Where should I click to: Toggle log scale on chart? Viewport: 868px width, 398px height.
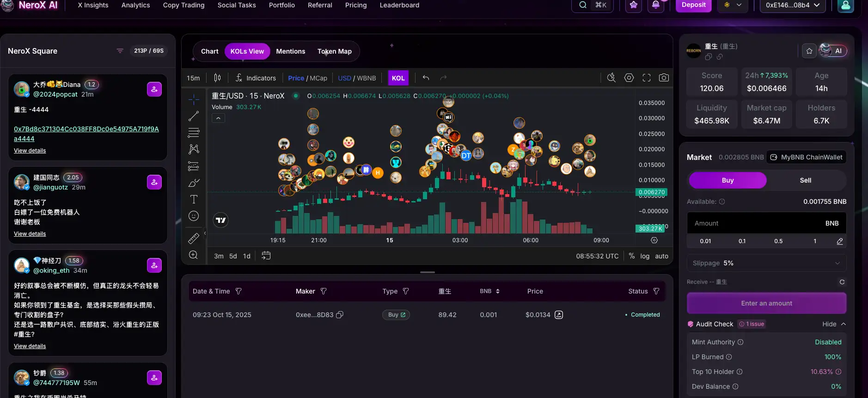pos(645,256)
